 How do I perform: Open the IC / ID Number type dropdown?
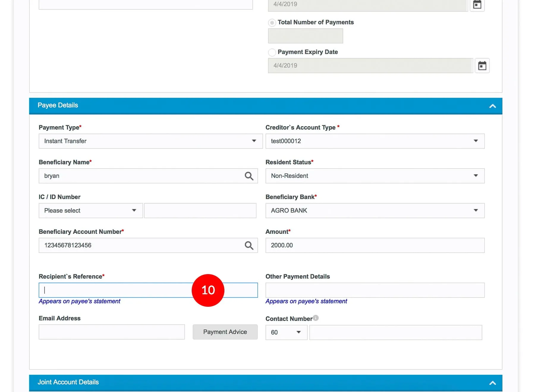91,211
